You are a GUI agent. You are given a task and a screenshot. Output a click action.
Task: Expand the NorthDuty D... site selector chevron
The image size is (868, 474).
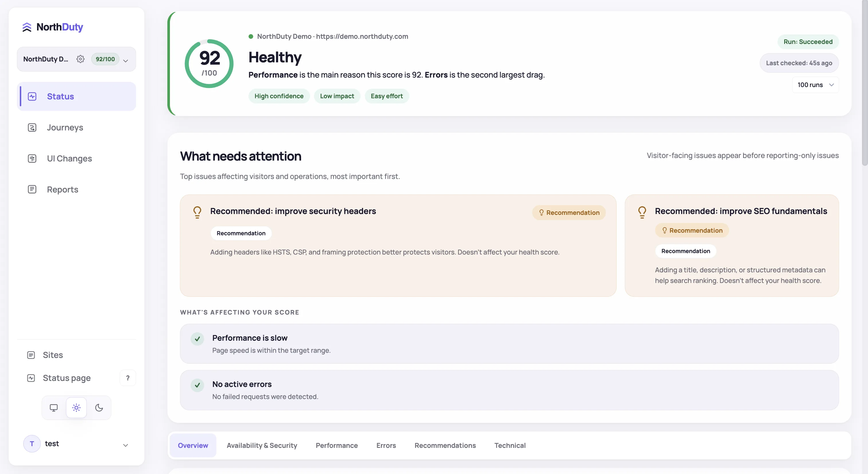click(x=126, y=61)
